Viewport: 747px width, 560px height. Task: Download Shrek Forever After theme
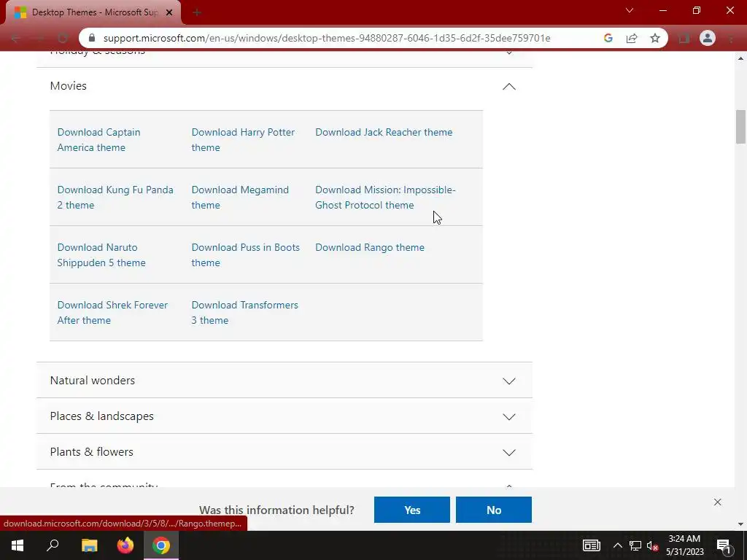click(112, 312)
